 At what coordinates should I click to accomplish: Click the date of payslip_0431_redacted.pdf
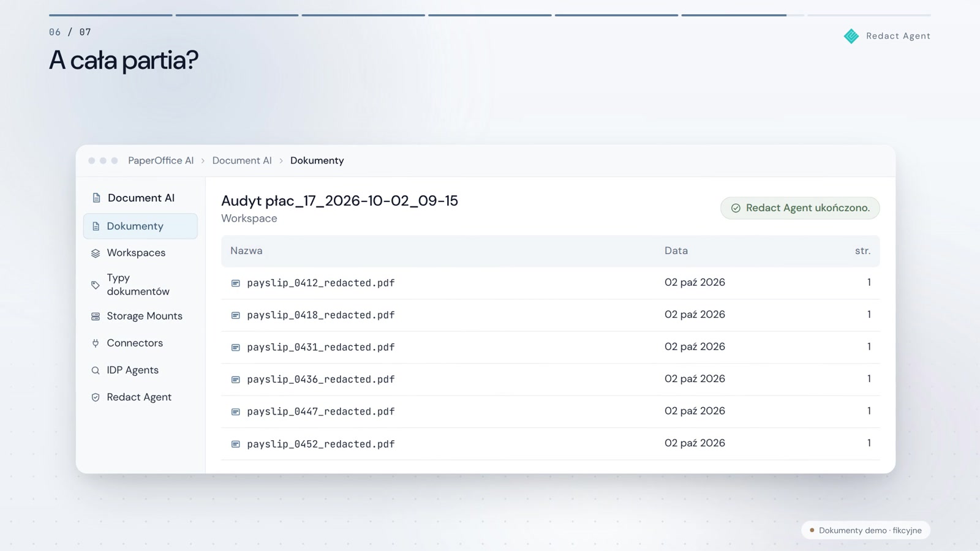(695, 347)
